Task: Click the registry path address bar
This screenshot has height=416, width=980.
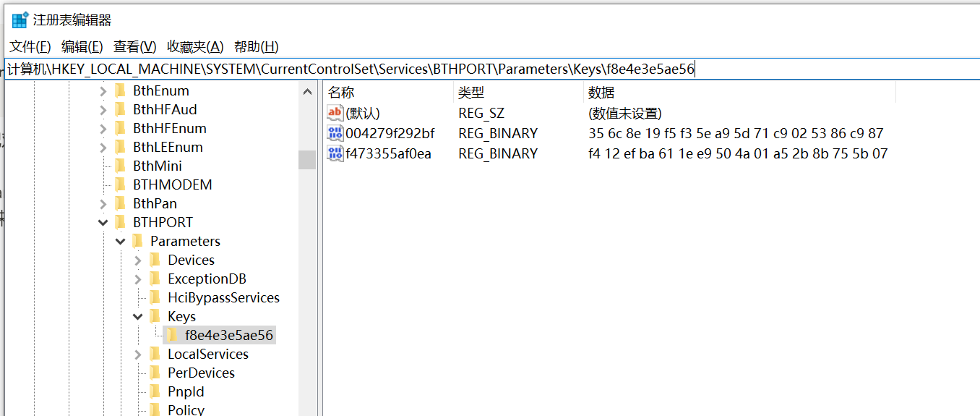Action: click(x=491, y=69)
